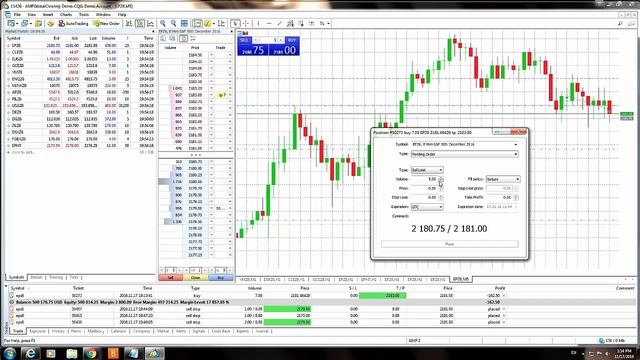Screen dimensions: 640x360
Task: Switch to the News tab in Toolbox
Action: tap(76, 331)
